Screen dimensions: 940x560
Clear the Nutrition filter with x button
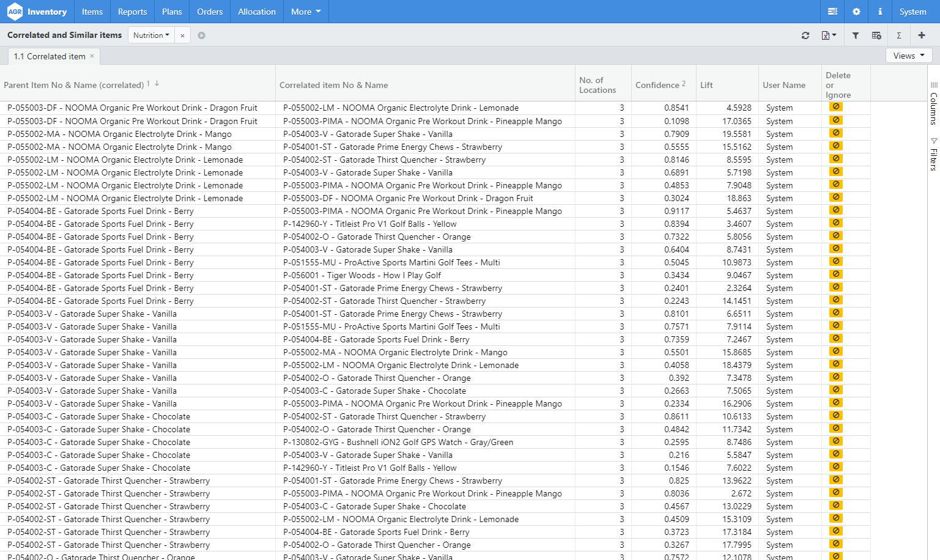pos(182,35)
